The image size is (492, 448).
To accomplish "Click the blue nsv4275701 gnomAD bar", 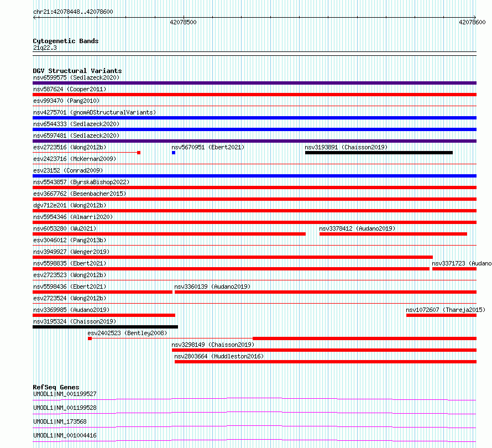I will [254, 118].
